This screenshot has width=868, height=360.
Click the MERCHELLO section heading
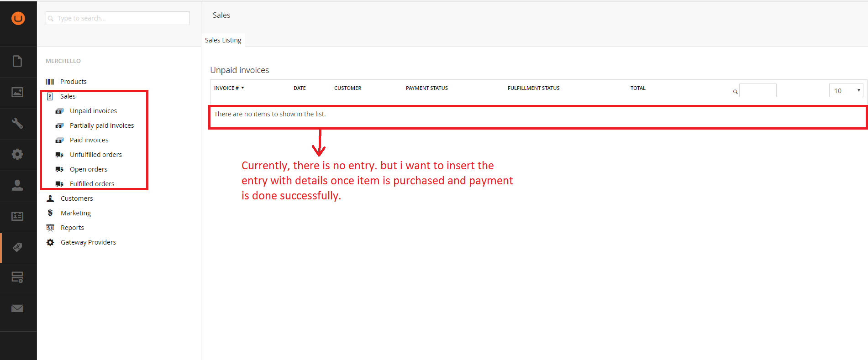63,61
